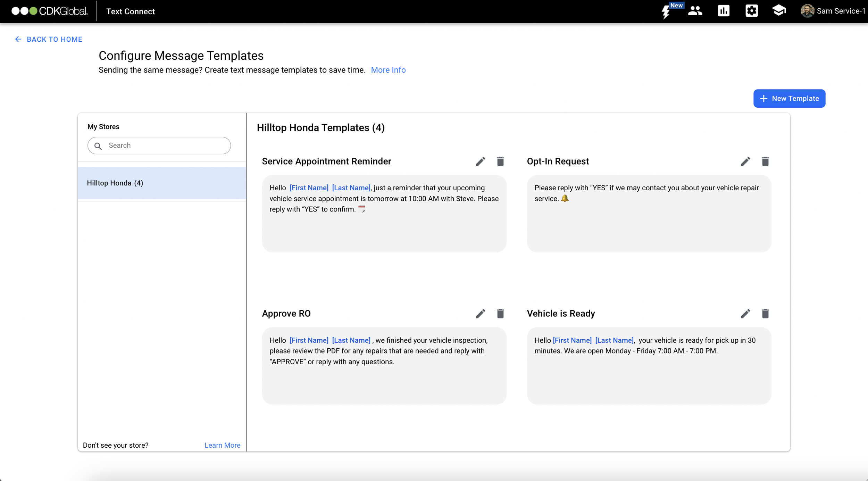Edit the Opt-In Request template

(x=745, y=161)
